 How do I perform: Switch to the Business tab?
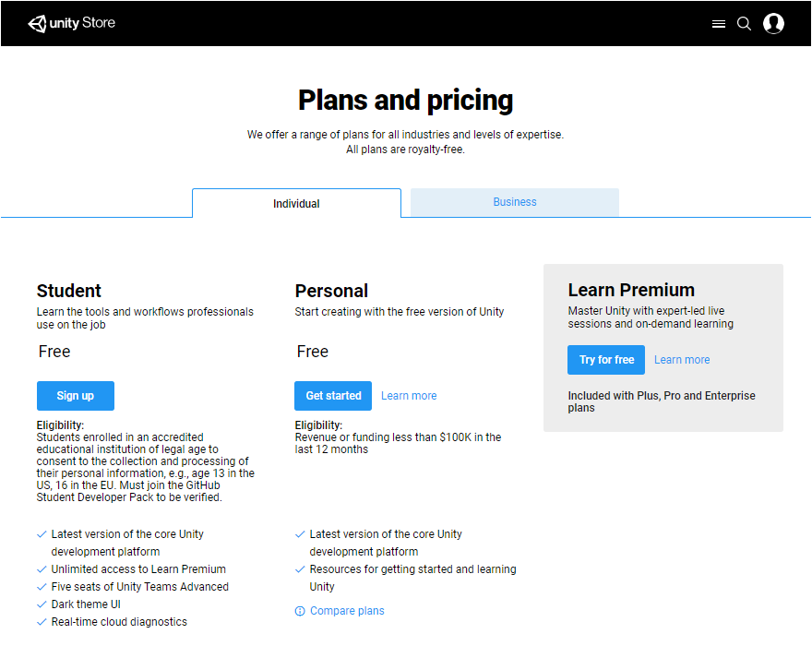(x=514, y=202)
